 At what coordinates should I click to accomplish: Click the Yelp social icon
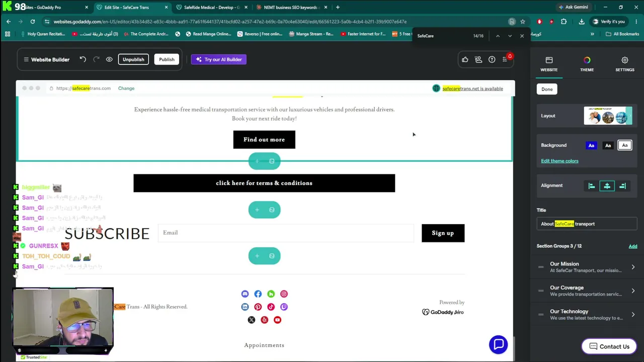(265, 320)
